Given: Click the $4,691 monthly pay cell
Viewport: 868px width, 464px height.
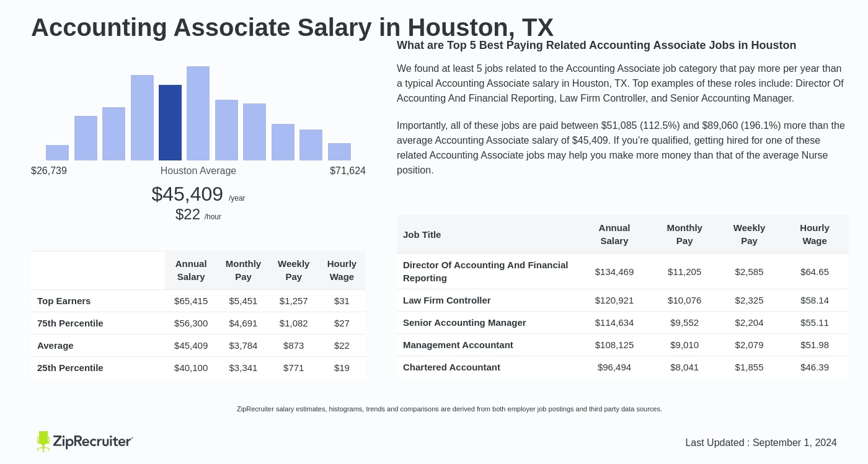Looking at the screenshot, I should coord(243,323).
